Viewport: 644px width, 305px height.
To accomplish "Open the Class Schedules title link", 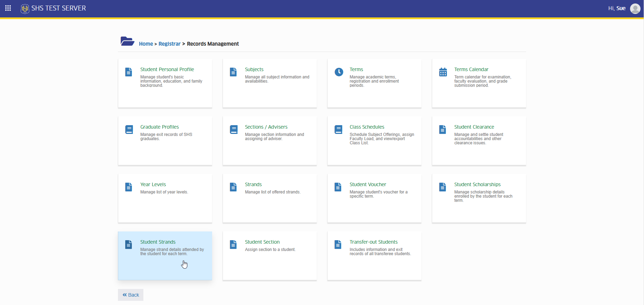I will click(x=367, y=127).
